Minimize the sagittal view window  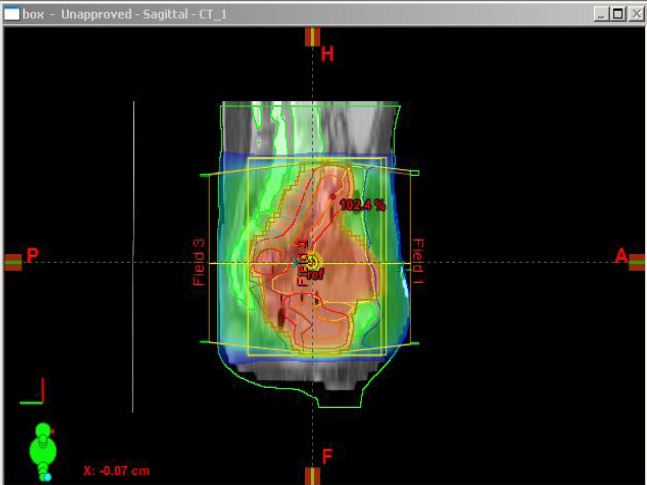click(600, 12)
